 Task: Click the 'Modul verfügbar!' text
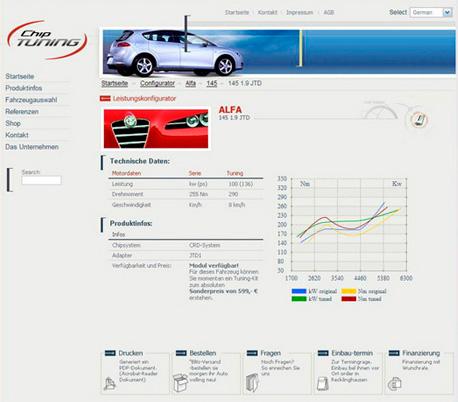214,266
